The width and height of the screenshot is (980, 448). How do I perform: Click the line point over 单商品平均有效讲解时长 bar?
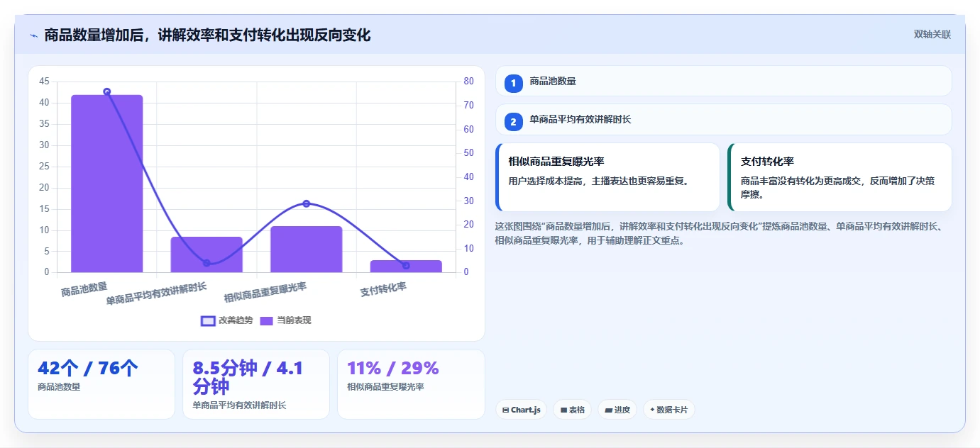coord(207,263)
